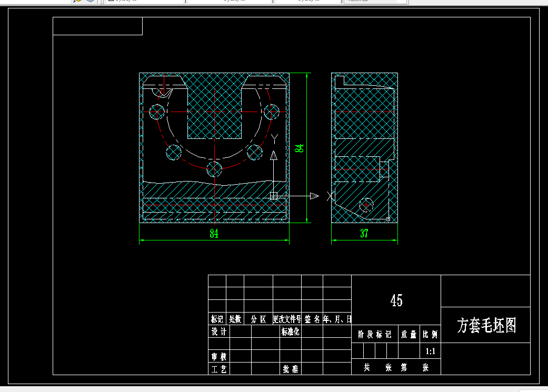Click the empty cell below 比例 holding 1:1
Screen dimensions: 548x392
click(x=430, y=351)
